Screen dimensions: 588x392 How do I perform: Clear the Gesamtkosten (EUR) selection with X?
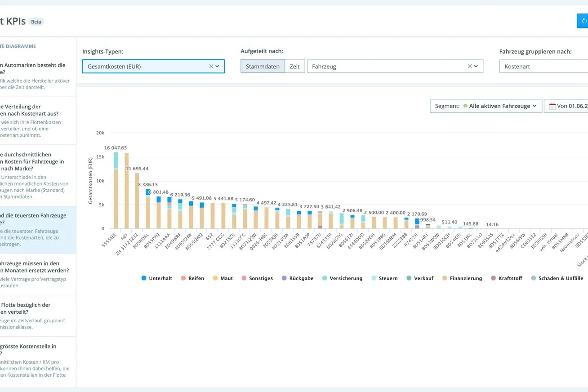[211, 67]
